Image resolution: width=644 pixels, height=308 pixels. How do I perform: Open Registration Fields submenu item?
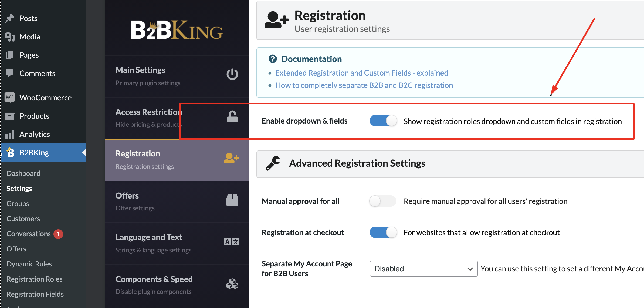35,294
